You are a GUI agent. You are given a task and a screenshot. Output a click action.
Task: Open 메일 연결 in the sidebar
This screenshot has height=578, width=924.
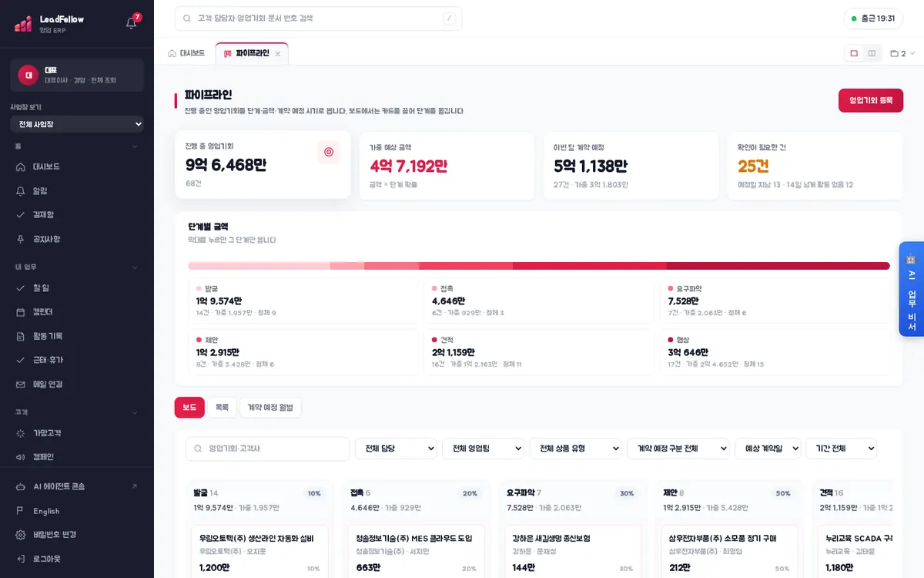tap(77, 384)
